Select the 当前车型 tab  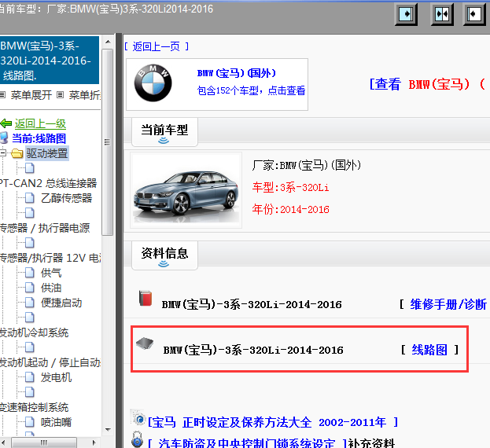[164, 132]
